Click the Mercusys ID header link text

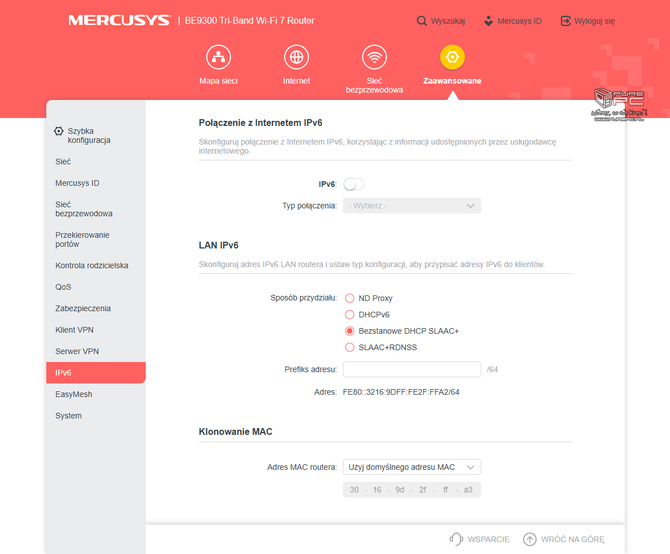519,21
